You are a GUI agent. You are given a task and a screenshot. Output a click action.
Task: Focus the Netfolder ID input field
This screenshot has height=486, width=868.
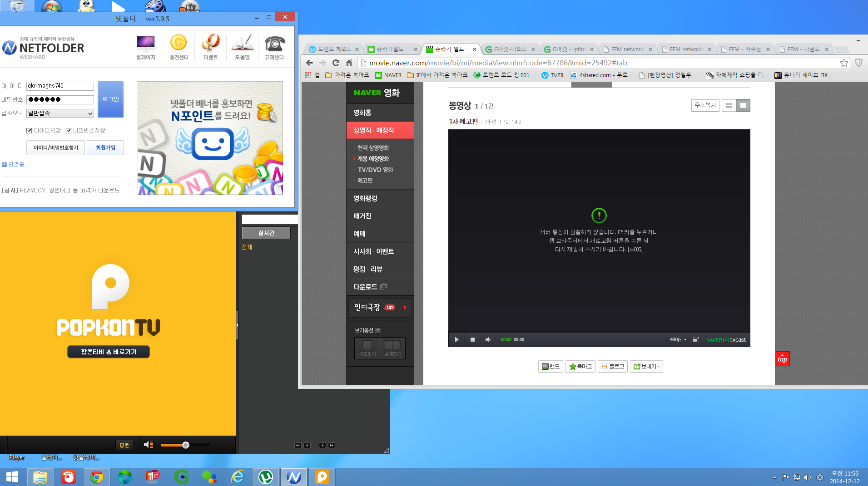coord(60,86)
